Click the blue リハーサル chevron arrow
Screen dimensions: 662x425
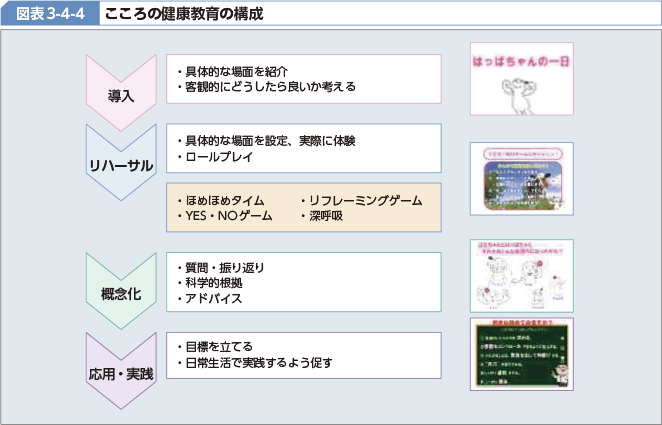(120, 163)
